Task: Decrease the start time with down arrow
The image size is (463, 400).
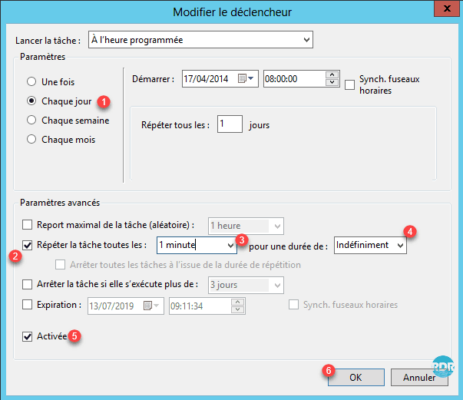Action: [x=332, y=83]
